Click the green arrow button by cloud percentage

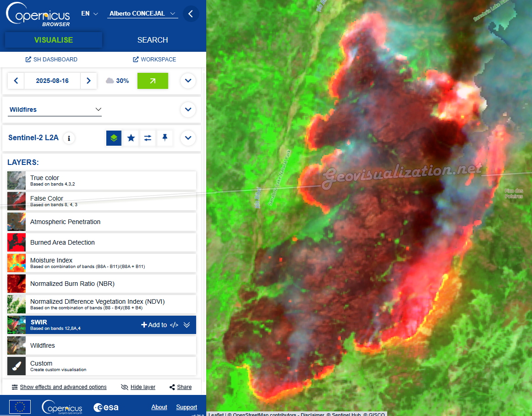coord(153,81)
